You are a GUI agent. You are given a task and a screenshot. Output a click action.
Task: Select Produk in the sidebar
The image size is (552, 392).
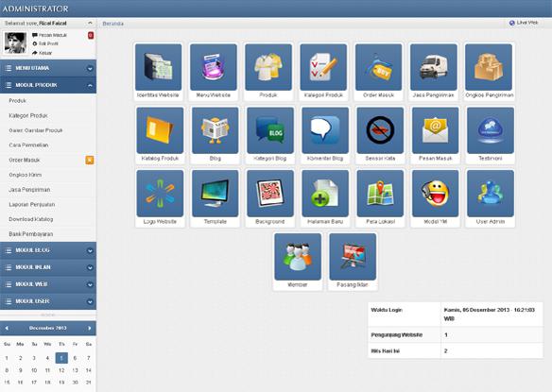pyautogui.click(x=18, y=101)
